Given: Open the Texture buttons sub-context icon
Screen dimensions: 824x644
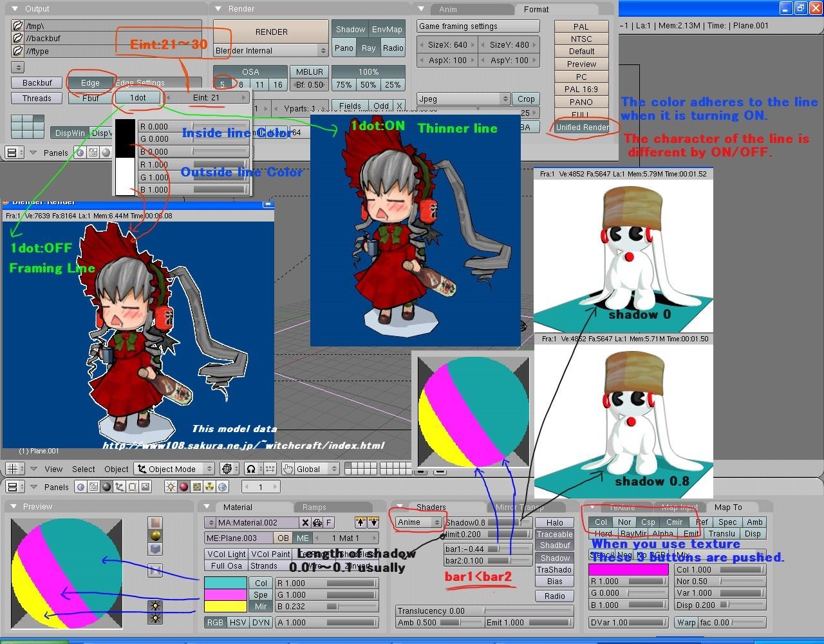Looking at the screenshot, I should tap(197, 487).
